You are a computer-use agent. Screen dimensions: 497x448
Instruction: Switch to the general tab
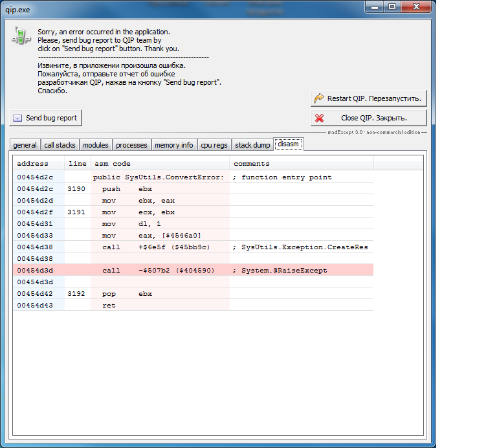[25, 145]
